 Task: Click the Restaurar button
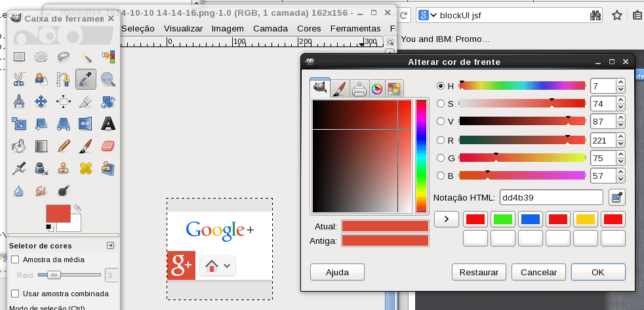(x=479, y=272)
